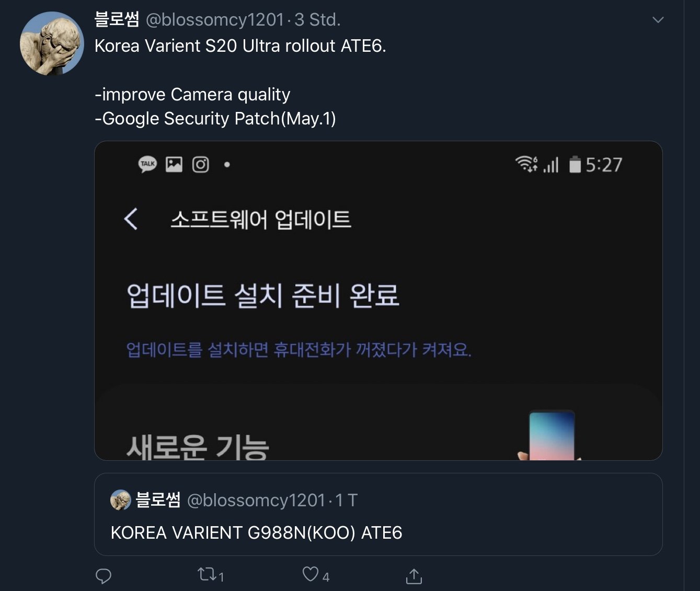
Task: Like the tweet with heart icon
Action: [x=311, y=574]
